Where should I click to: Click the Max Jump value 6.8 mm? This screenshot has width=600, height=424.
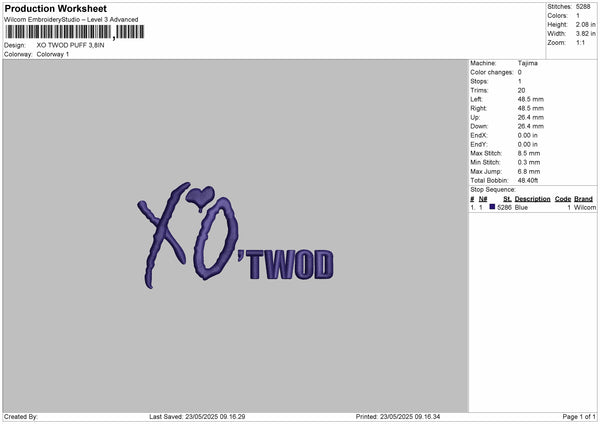click(x=529, y=171)
